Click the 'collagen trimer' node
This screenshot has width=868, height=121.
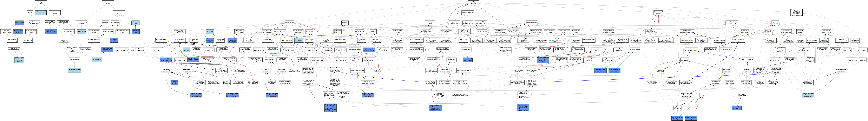tap(81, 31)
